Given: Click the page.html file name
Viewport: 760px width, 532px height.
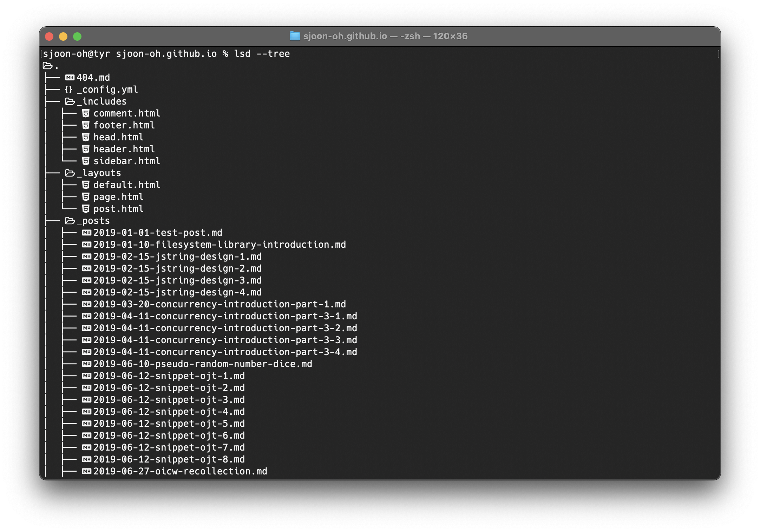Looking at the screenshot, I should [x=119, y=197].
